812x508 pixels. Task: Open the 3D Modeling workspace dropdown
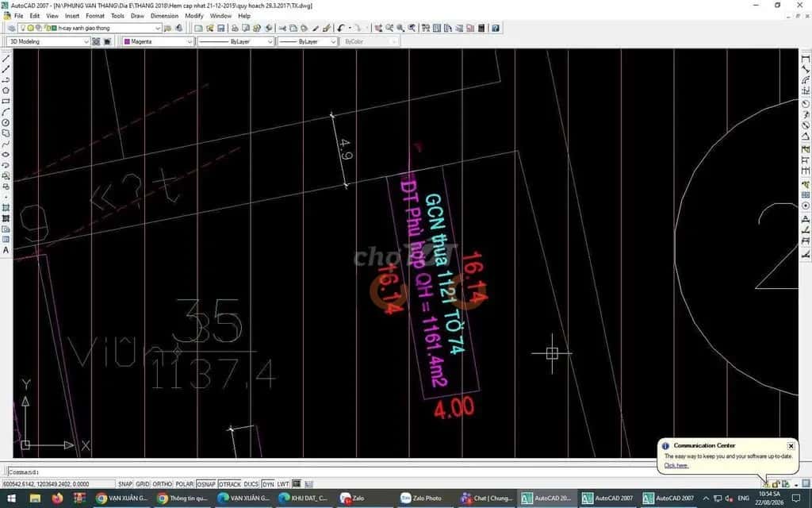point(86,41)
